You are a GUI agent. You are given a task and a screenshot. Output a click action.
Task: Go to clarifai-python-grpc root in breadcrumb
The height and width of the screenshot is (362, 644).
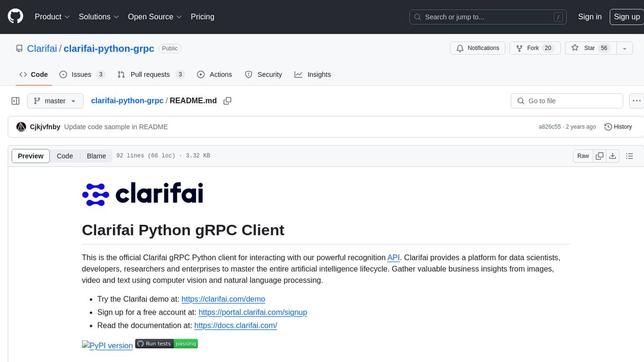[127, 100]
